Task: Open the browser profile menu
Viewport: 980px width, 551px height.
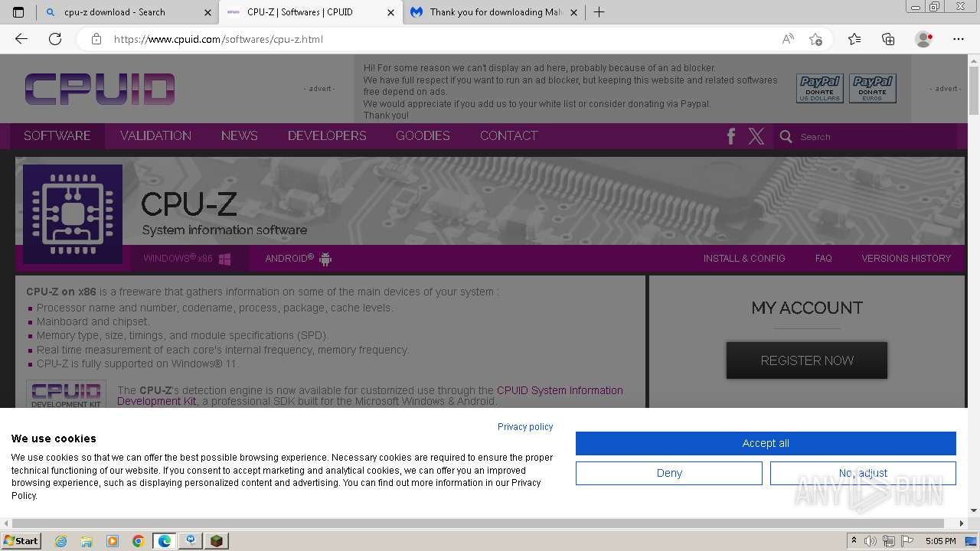Action: pyautogui.click(x=924, y=39)
